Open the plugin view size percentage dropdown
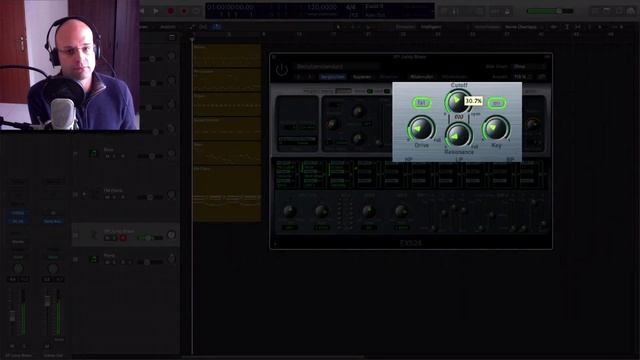Screen dimensions: 640x360 click(522, 77)
